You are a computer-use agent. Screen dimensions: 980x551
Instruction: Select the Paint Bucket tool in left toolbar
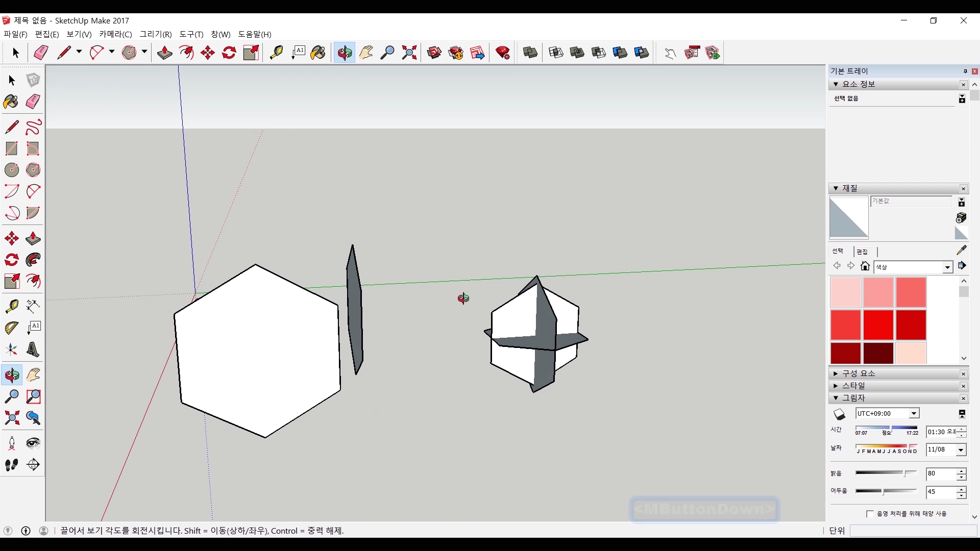click(x=11, y=102)
